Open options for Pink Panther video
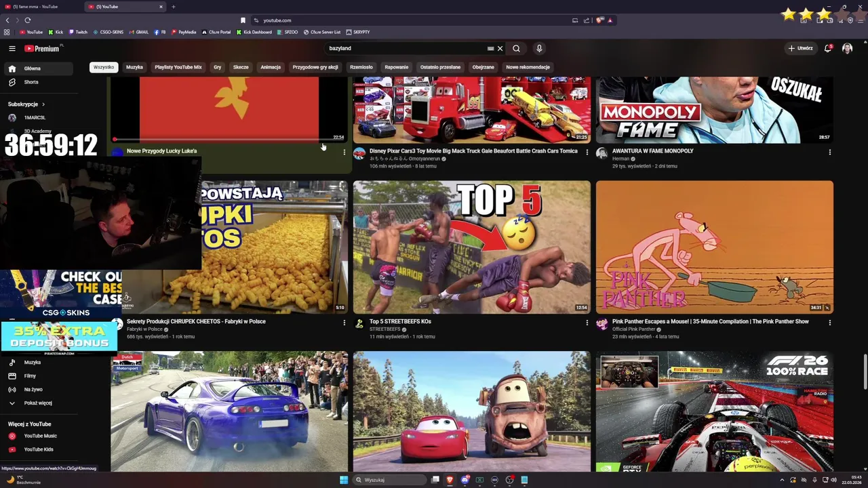868x488 pixels. click(x=829, y=323)
